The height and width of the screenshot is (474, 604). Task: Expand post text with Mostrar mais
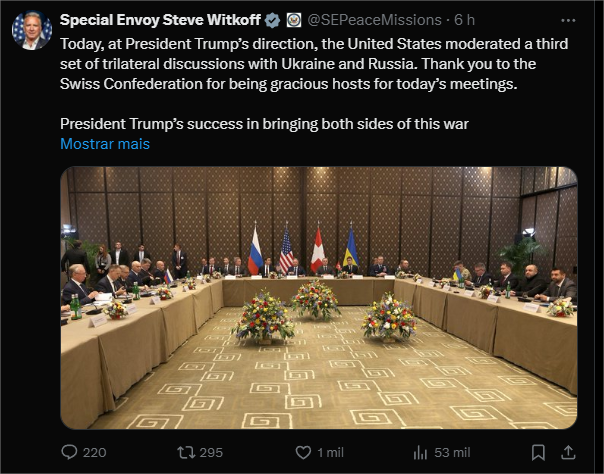tap(104, 144)
